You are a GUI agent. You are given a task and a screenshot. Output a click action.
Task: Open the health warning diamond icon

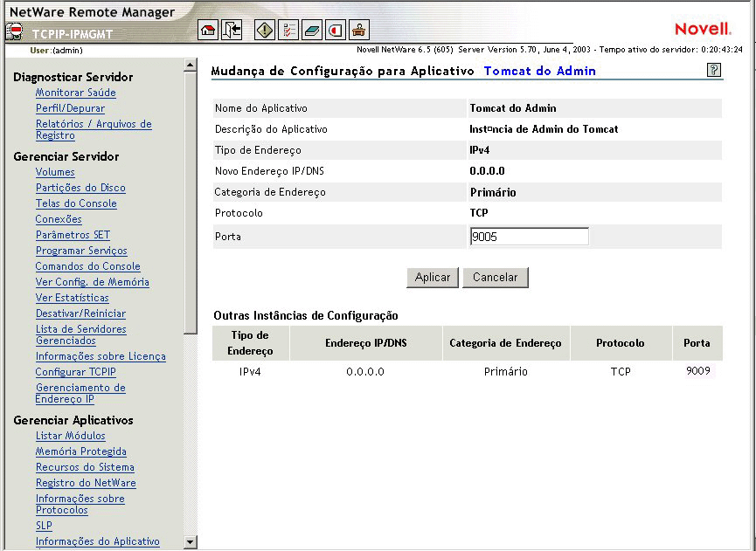265,31
